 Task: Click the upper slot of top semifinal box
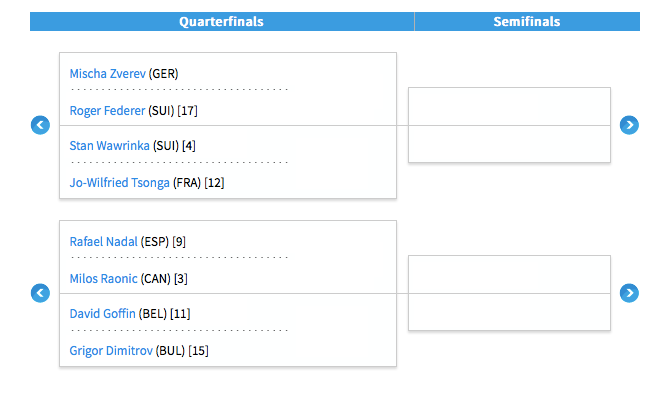click(509, 107)
